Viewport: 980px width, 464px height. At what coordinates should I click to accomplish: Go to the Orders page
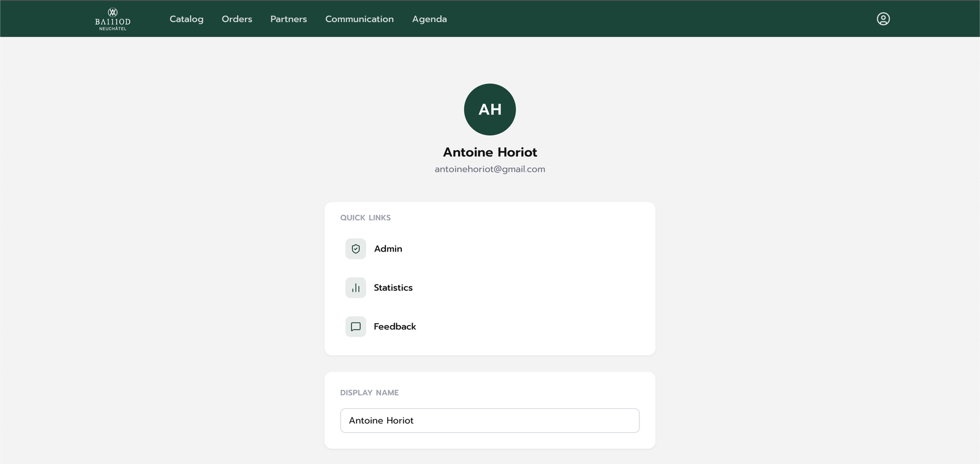237,19
